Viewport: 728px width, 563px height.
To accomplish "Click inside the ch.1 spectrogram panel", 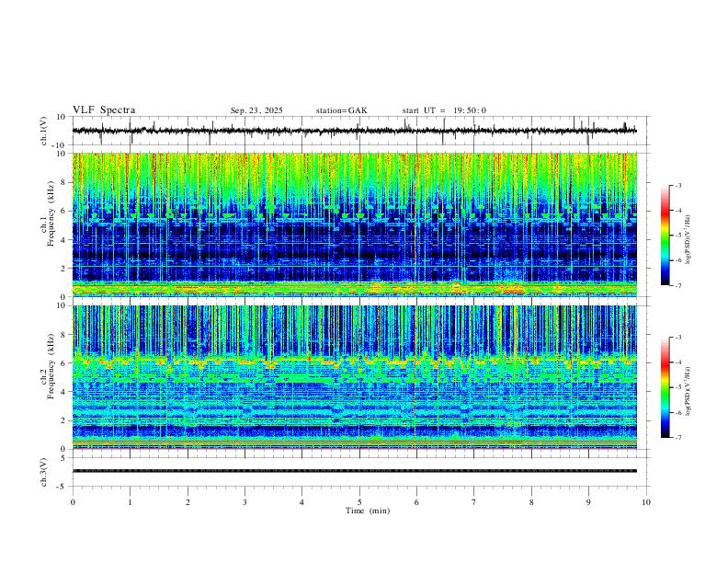I will (355, 224).
